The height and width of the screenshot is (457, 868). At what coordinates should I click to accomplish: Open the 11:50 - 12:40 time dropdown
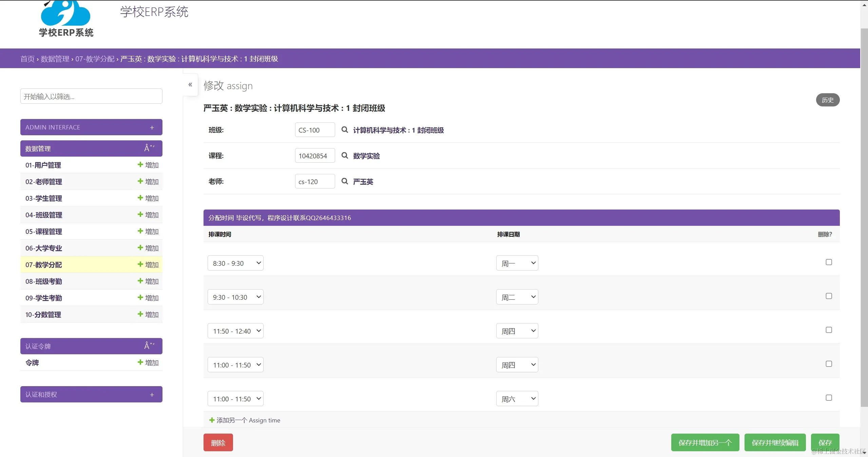[235, 331]
